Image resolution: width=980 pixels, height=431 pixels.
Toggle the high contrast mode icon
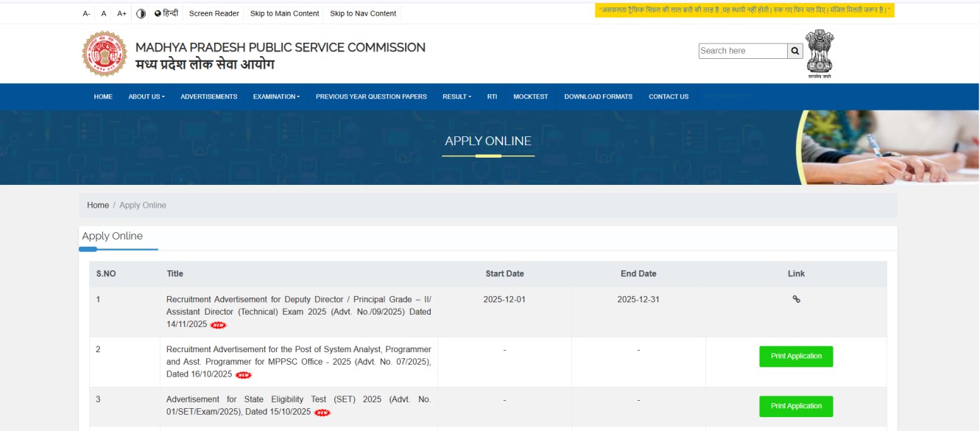pyautogui.click(x=140, y=13)
